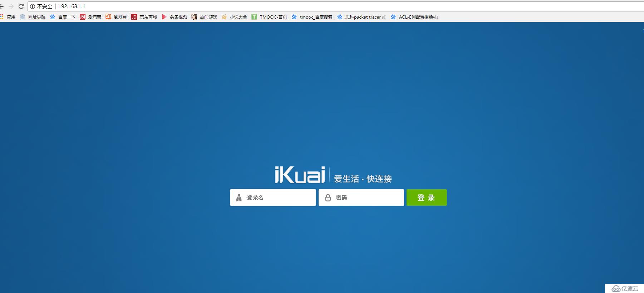
Task: Click the browser back arrow
Action: click(x=1, y=6)
